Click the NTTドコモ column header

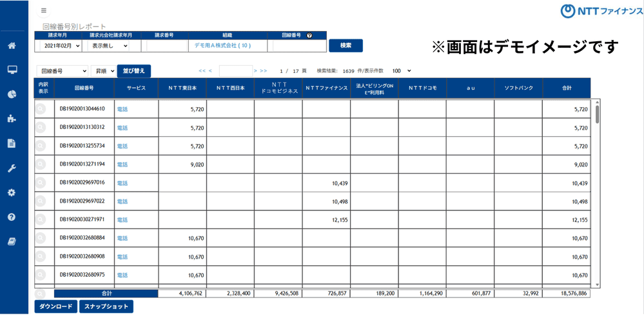point(422,88)
